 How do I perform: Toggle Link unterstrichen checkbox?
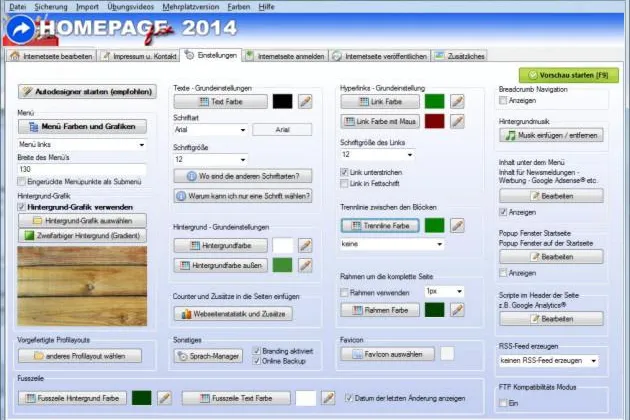pyautogui.click(x=344, y=172)
